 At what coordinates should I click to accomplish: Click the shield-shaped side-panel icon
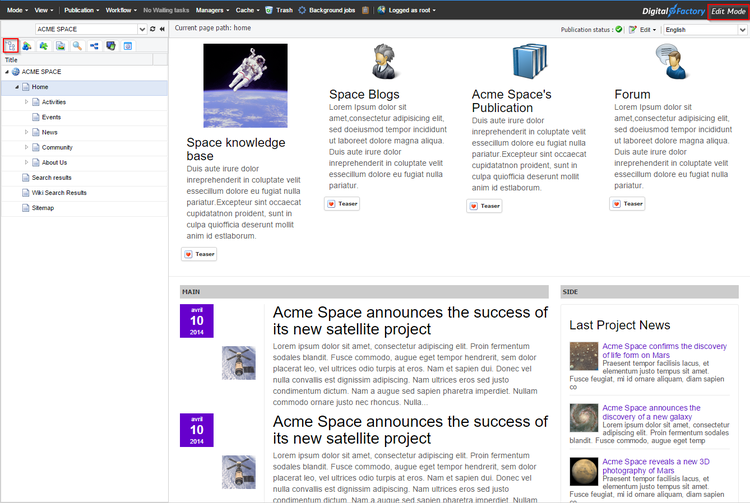pos(110,46)
